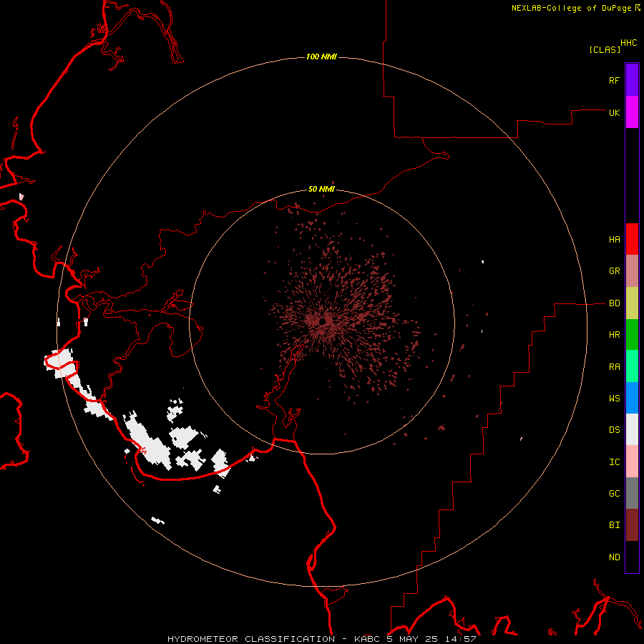Click the GC legend label

pos(614,493)
